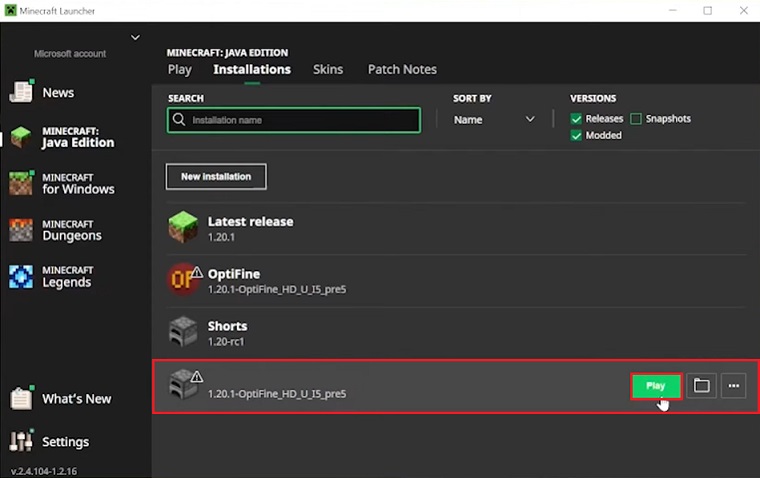Open Minecraft for Windows sidebar icon
The width and height of the screenshot is (760, 478).
click(x=21, y=183)
